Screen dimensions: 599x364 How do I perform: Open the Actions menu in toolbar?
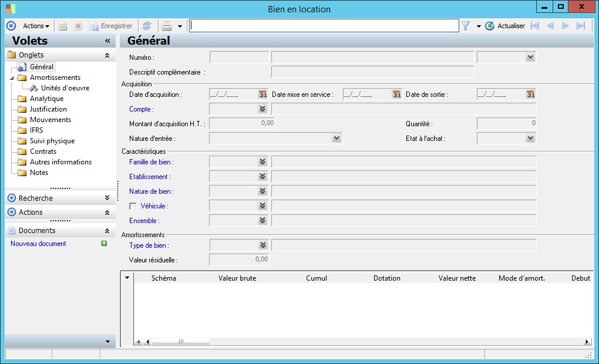click(x=36, y=26)
